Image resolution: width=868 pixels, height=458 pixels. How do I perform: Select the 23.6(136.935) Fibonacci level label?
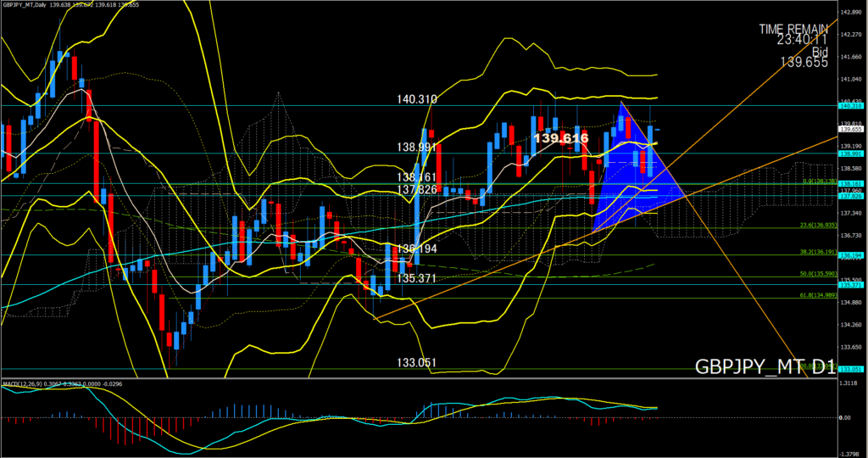[x=819, y=226]
